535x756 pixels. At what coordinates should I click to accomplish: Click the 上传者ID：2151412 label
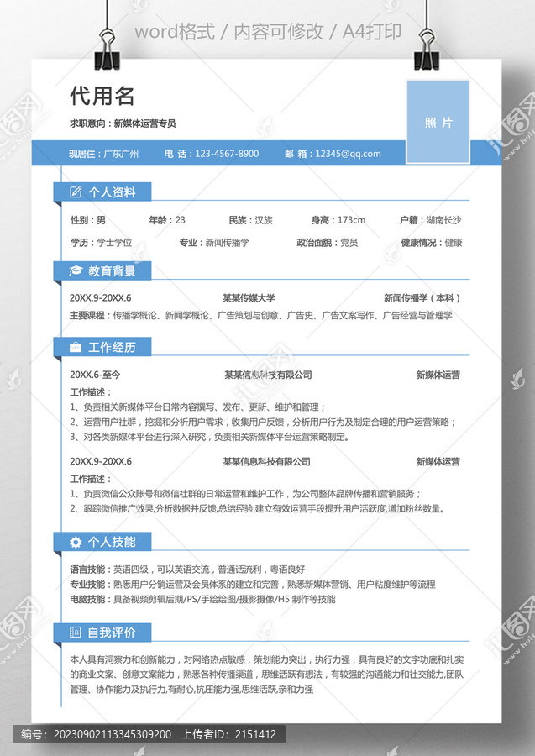[229, 734]
